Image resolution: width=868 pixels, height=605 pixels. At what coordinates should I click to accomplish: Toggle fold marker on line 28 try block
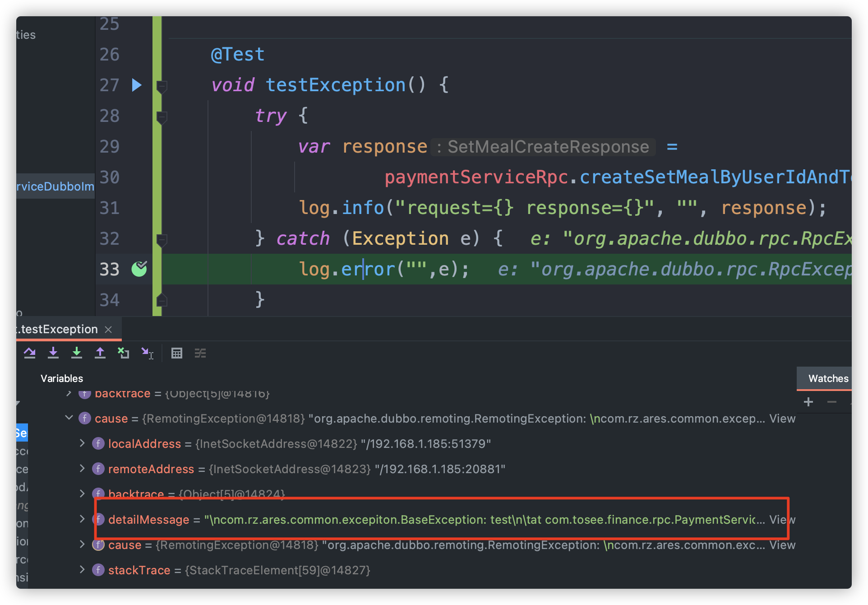[162, 116]
